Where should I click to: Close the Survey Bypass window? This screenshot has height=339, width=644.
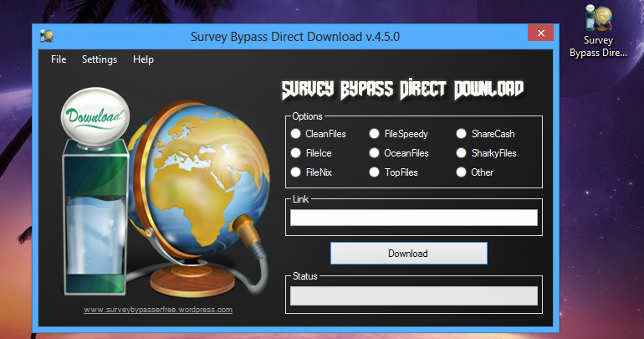point(541,33)
